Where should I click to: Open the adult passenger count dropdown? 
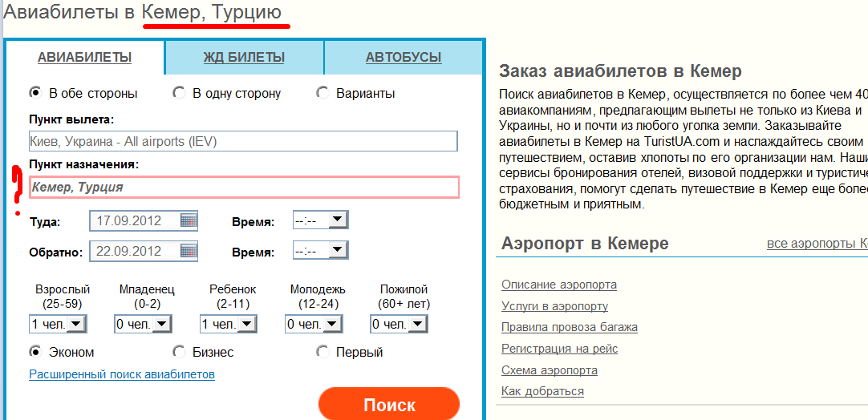coord(76,324)
